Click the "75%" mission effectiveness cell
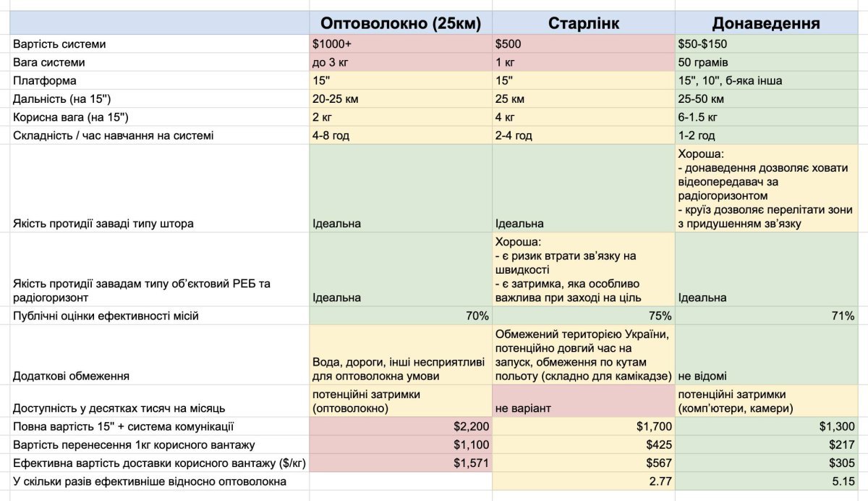 583,316
